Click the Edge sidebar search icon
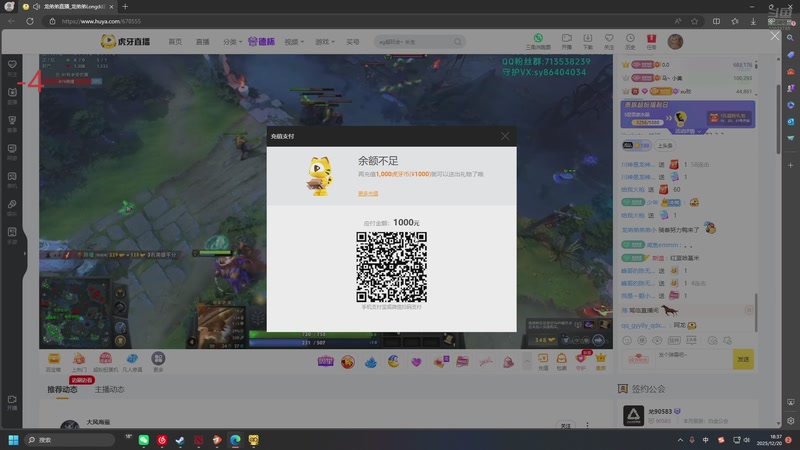800x450 pixels. tap(790, 38)
